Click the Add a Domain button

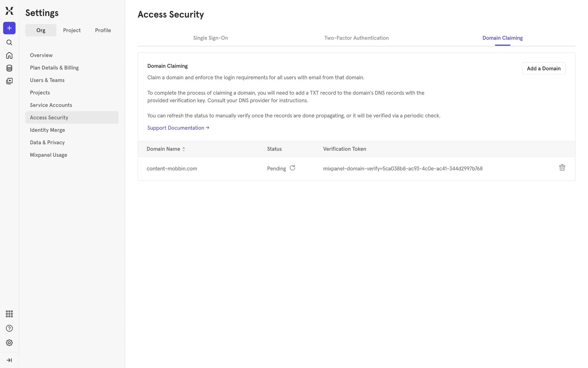pos(544,68)
